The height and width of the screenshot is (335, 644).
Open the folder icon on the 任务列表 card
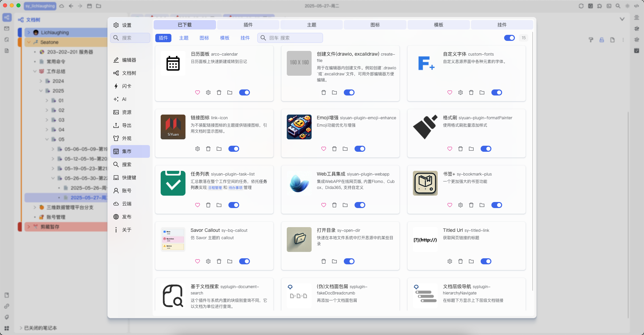[x=219, y=205]
